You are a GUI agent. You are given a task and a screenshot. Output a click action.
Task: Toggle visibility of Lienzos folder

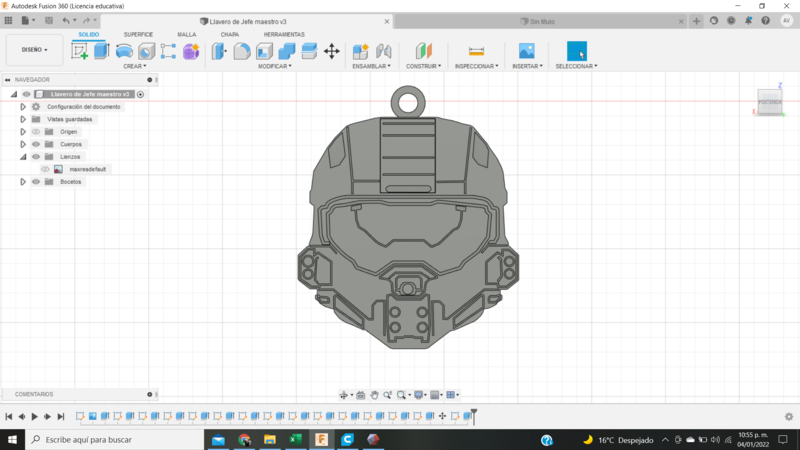36,157
